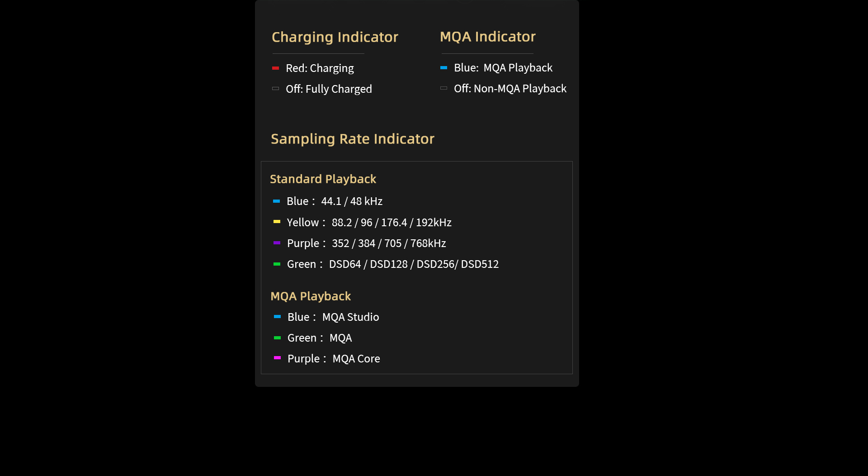Click the 'Off: Fully Charged' text

coord(329,89)
